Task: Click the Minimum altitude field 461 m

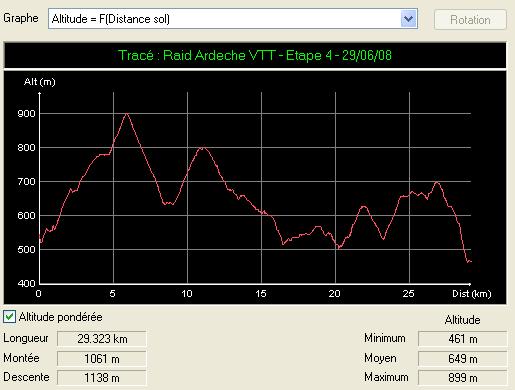Action: [462, 339]
